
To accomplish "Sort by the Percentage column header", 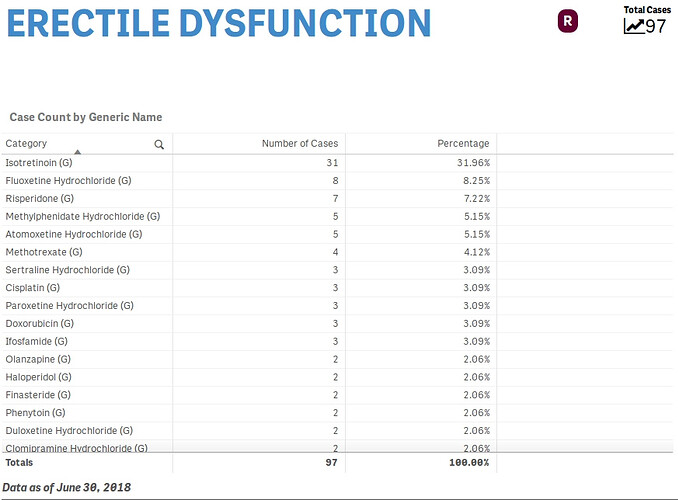I will [463, 143].
